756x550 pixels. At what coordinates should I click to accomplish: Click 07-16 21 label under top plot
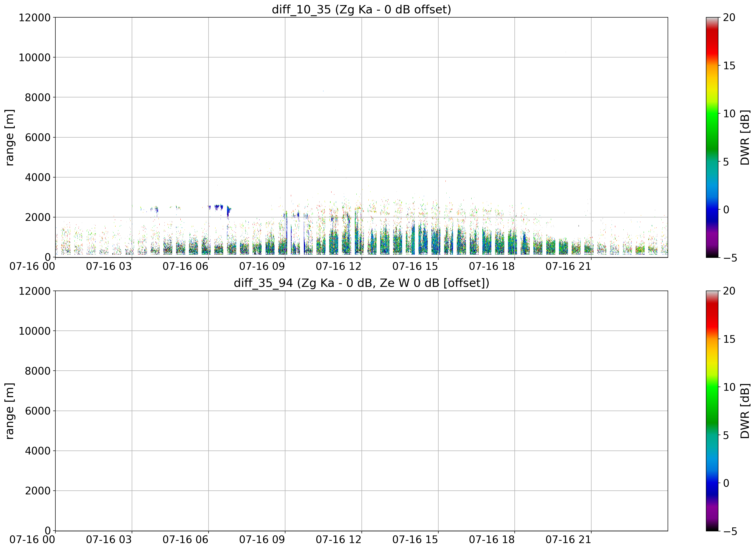[568, 266]
